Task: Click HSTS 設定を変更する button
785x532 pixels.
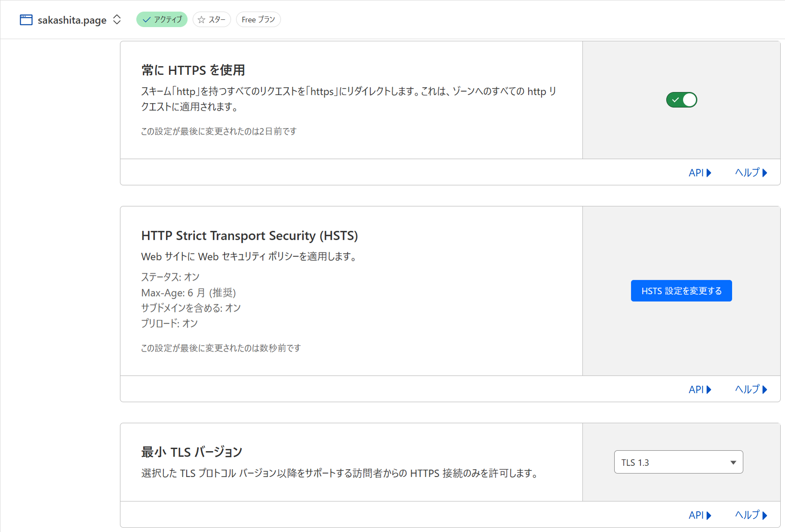Action: pos(681,291)
